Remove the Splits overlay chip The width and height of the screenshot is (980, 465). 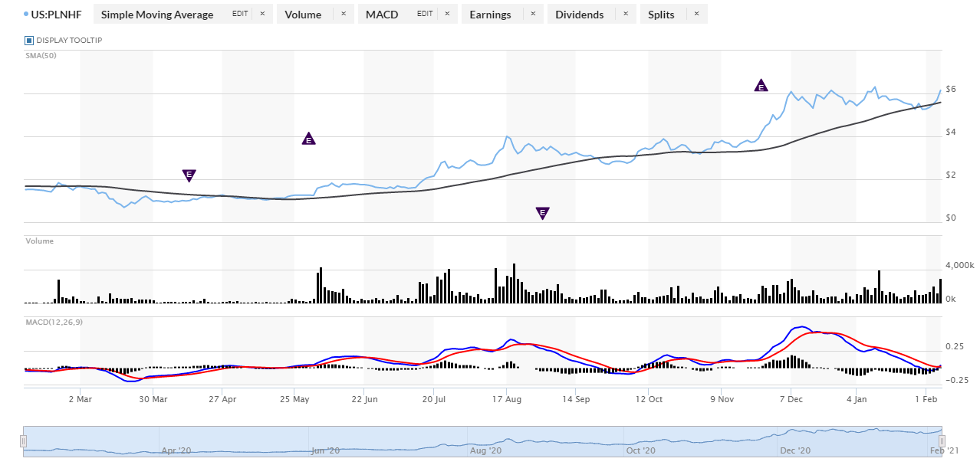tap(696, 14)
